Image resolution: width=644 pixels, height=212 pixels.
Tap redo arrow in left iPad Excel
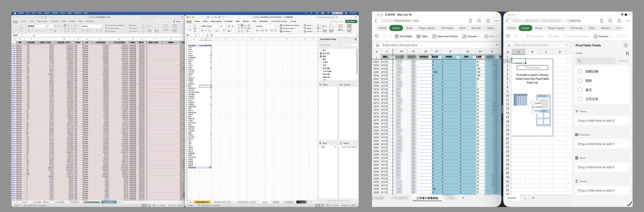click(x=385, y=36)
